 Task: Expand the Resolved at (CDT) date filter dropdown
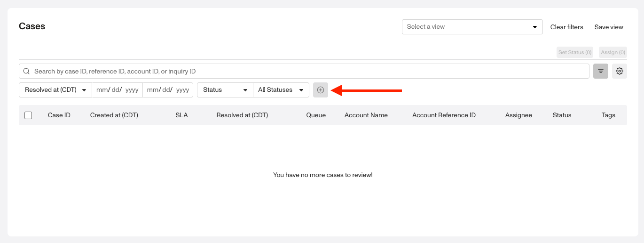(55, 90)
